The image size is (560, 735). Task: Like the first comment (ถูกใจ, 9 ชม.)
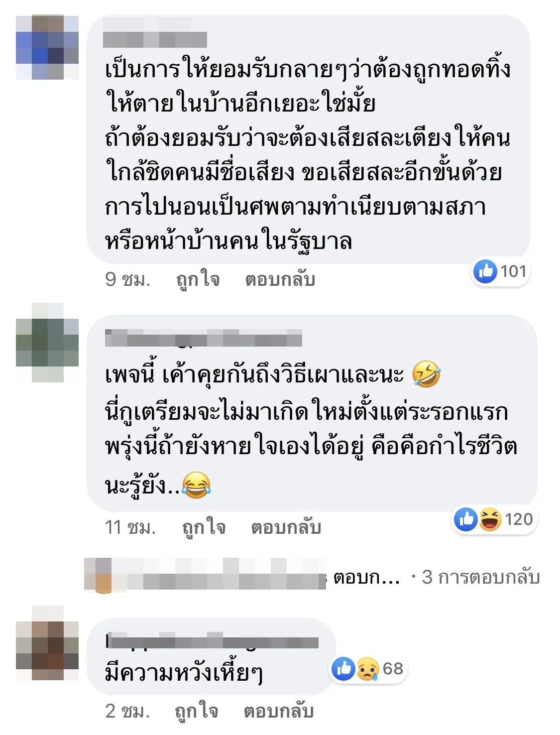tap(198, 279)
